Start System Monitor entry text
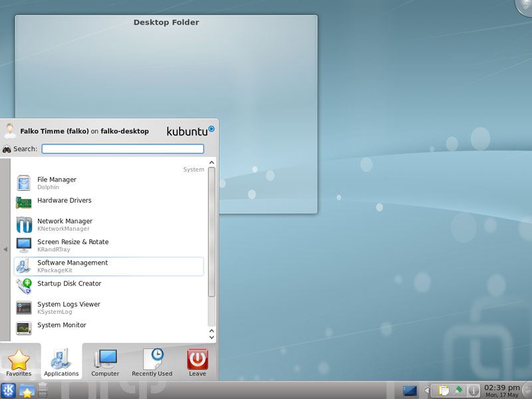The height and width of the screenshot is (399, 532). (x=62, y=325)
